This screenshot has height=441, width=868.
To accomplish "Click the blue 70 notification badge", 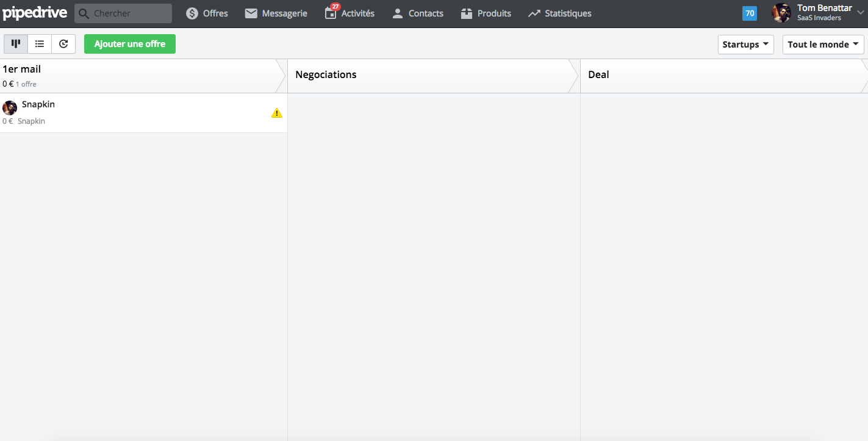I will (x=750, y=13).
